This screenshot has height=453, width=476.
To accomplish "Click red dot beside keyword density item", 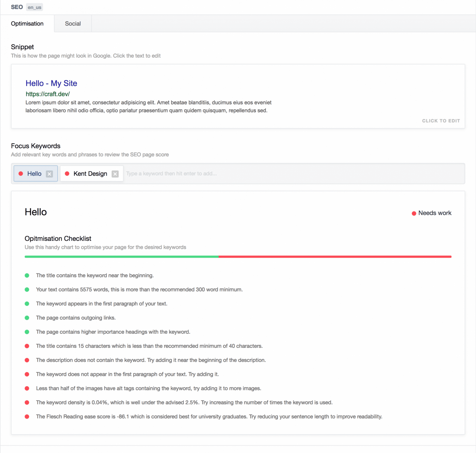I will [x=27, y=403].
